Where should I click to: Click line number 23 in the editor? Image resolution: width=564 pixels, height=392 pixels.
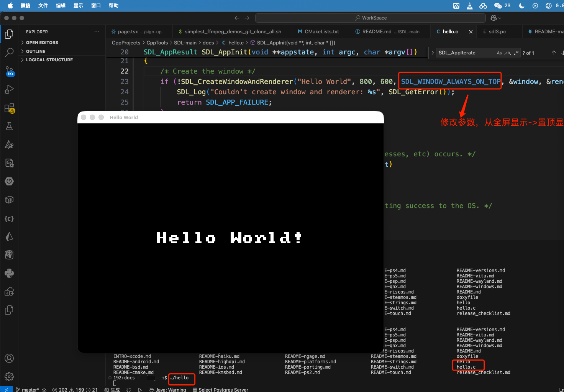[x=125, y=82]
